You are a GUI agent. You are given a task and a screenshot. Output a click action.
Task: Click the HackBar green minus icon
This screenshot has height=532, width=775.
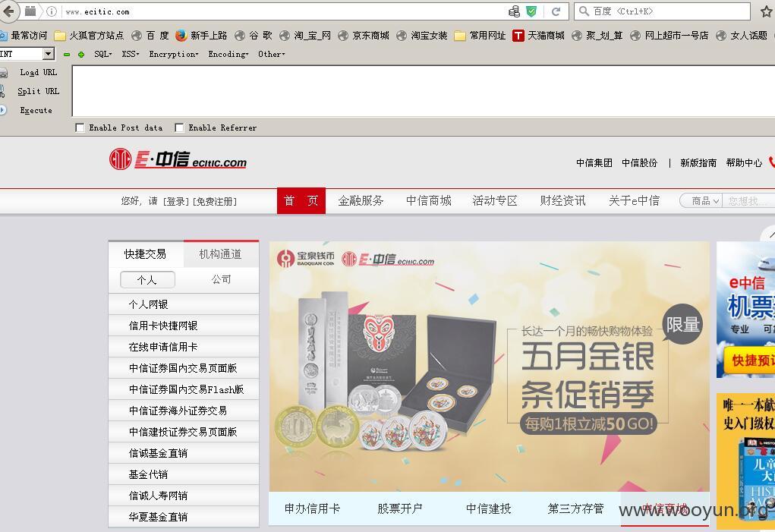(67, 55)
